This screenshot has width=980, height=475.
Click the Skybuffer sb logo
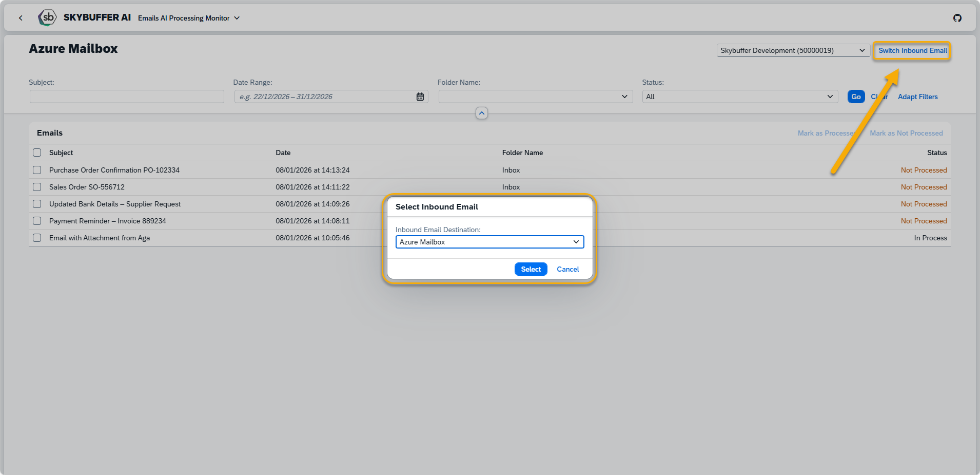pyautogui.click(x=47, y=17)
